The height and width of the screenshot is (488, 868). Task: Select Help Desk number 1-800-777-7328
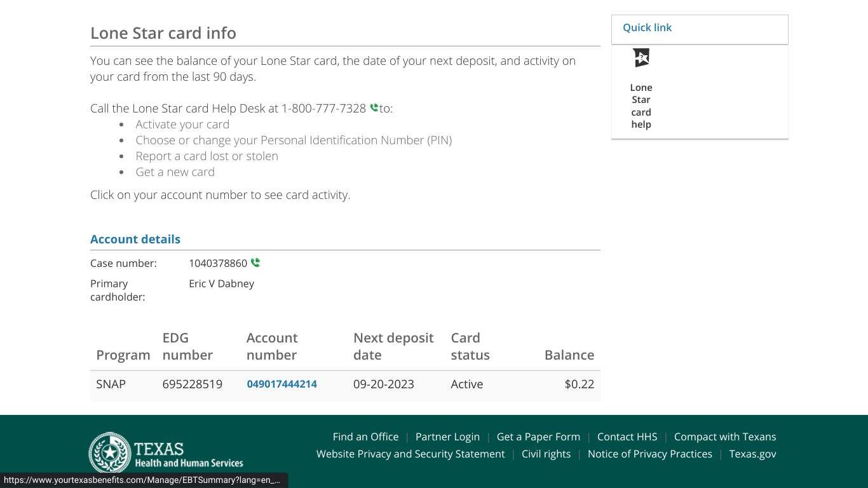324,108
